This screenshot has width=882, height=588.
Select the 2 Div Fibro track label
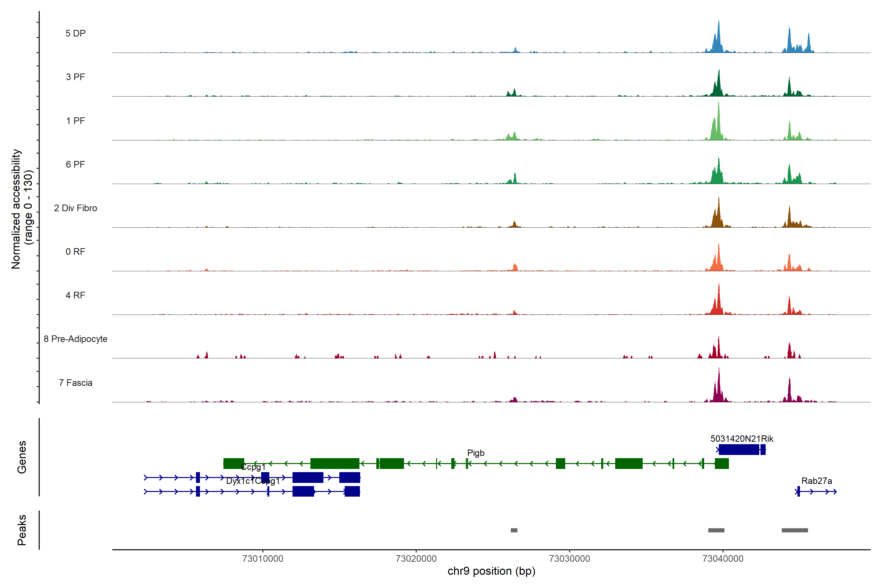[75, 208]
